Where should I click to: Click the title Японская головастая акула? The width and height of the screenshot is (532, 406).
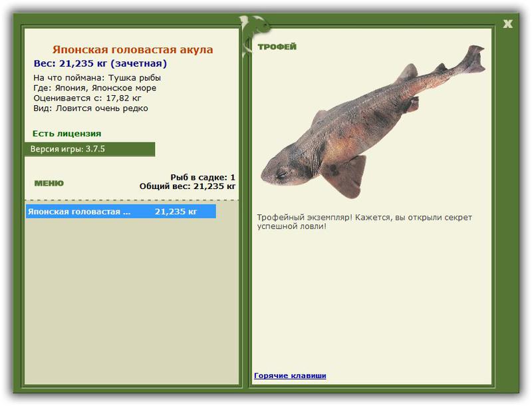point(132,49)
